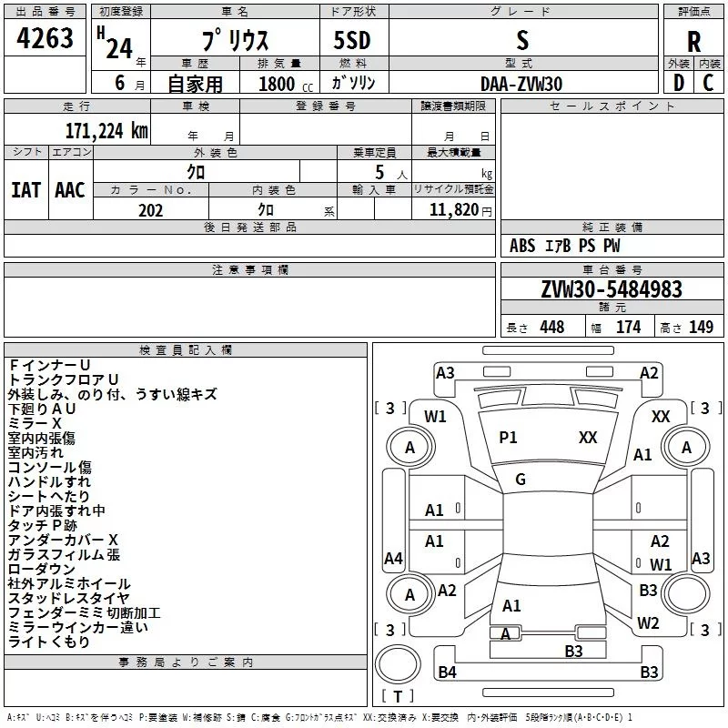Viewport: 728px width, 728px height.
Task: Click air conditioner value AAC
Action: point(70,190)
